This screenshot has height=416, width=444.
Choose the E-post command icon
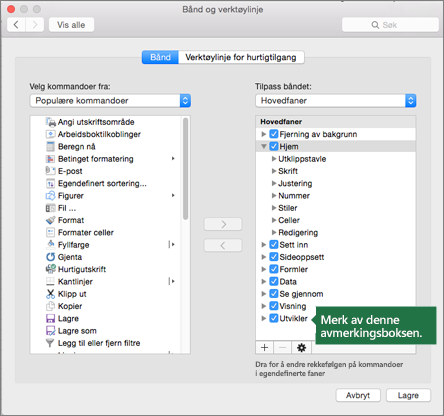50,171
